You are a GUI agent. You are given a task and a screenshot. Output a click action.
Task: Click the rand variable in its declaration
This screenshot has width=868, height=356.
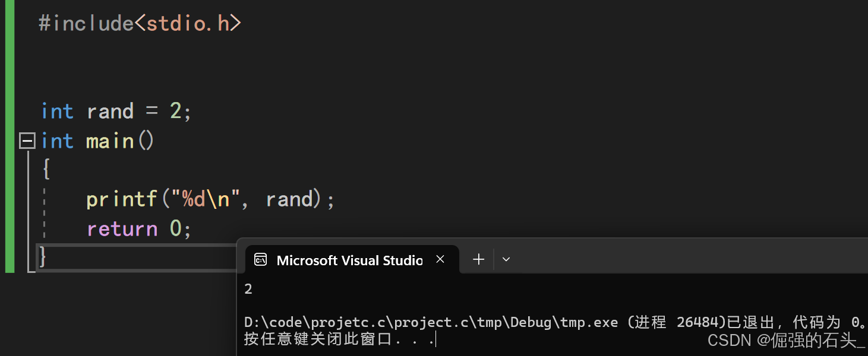coord(110,112)
